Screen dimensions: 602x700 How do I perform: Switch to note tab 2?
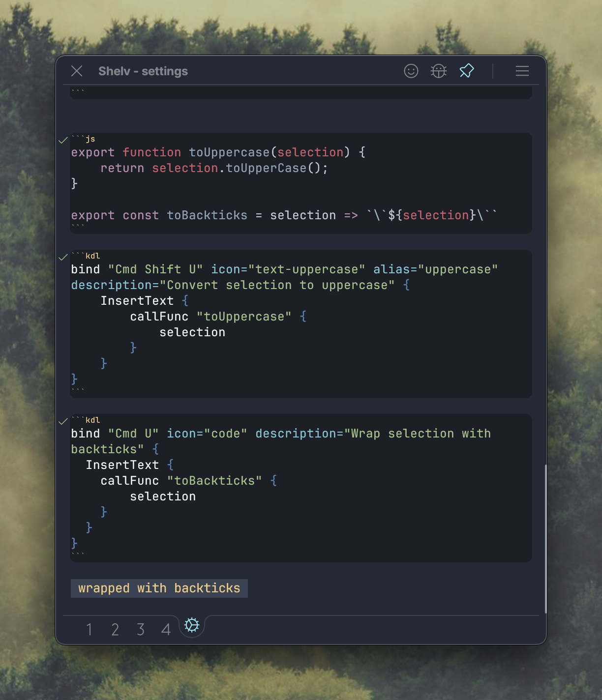click(115, 629)
